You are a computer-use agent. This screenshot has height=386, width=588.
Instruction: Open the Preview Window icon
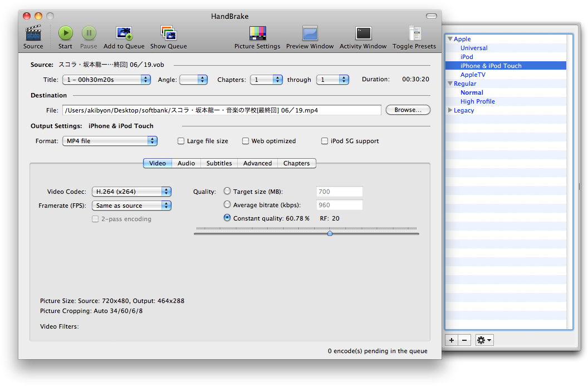tap(310, 33)
